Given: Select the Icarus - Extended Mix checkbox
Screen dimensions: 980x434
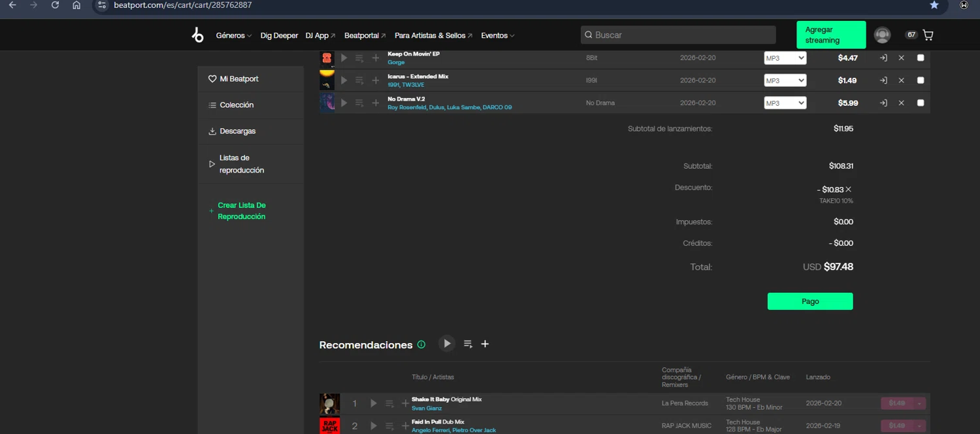Looking at the screenshot, I should (921, 80).
